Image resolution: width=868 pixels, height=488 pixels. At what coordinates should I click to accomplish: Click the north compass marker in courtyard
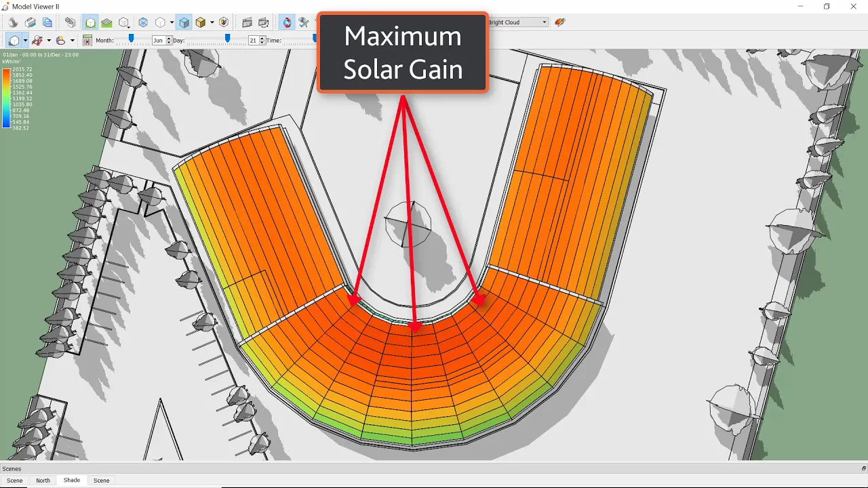[408, 224]
